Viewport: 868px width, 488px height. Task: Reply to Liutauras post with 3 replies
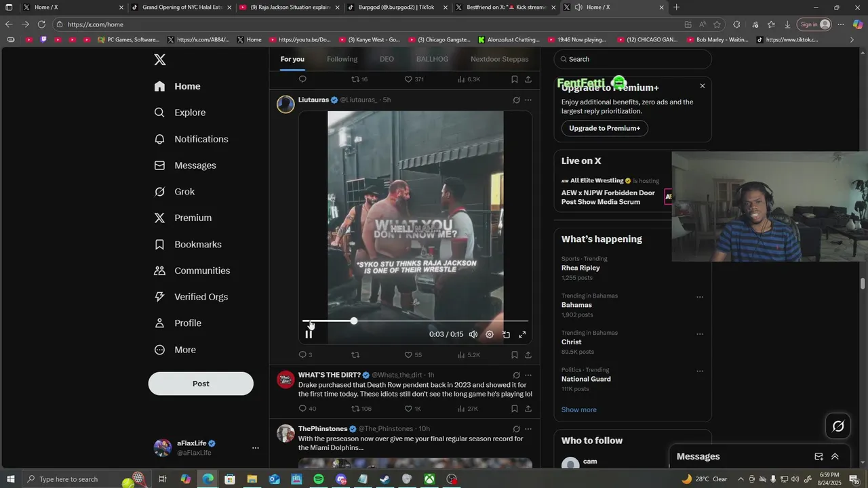point(306,354)
